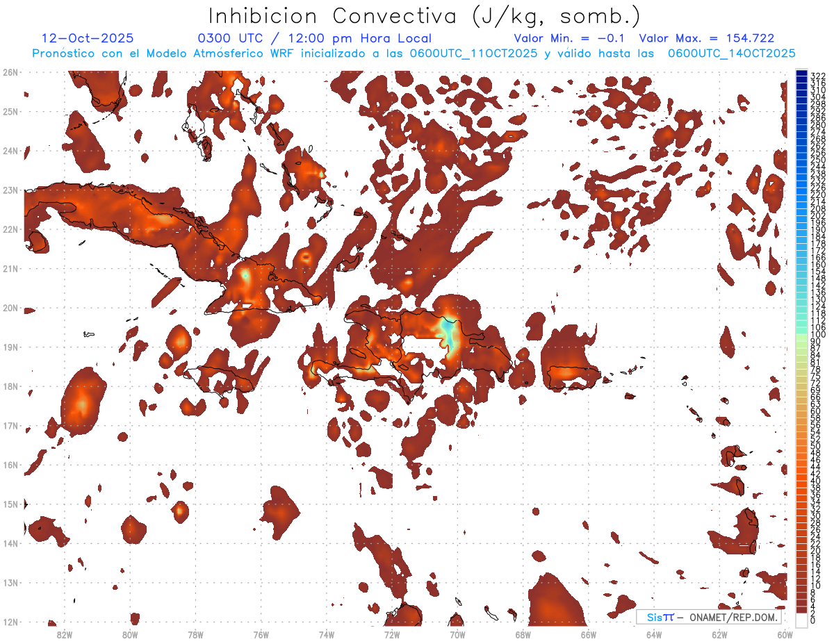Click the '19N' latitude label
This screenshot has width=834, height=644.
tap(10, 347)
